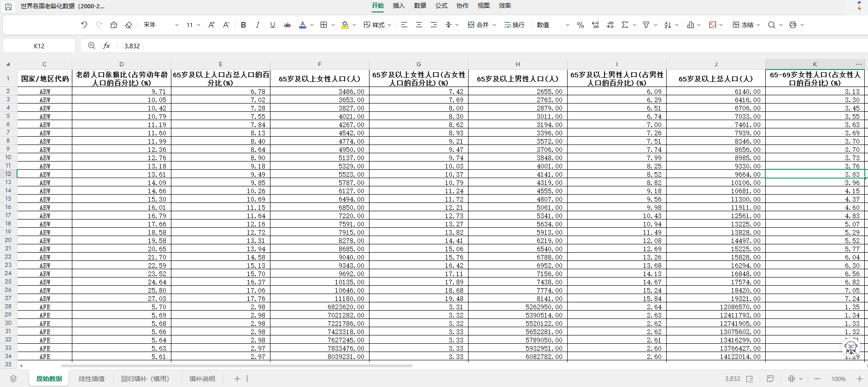The image size is (868, 387).
Task: Add a new sheet with plus button
Action: click(x=237, y=379)
